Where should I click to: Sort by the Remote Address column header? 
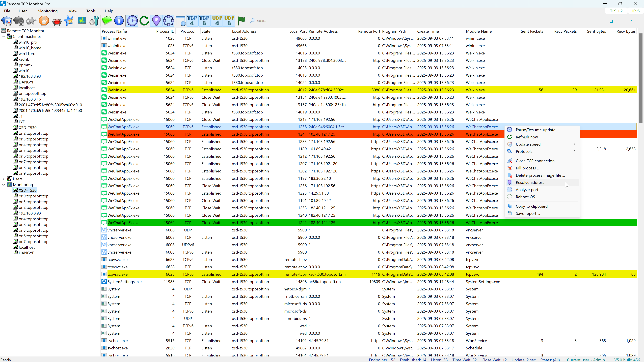323,31
